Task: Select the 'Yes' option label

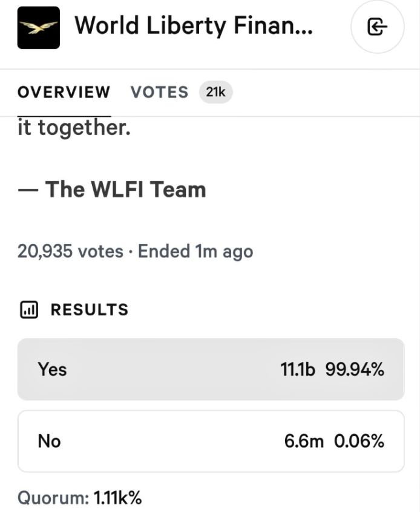Action: [x=52, y=369]
